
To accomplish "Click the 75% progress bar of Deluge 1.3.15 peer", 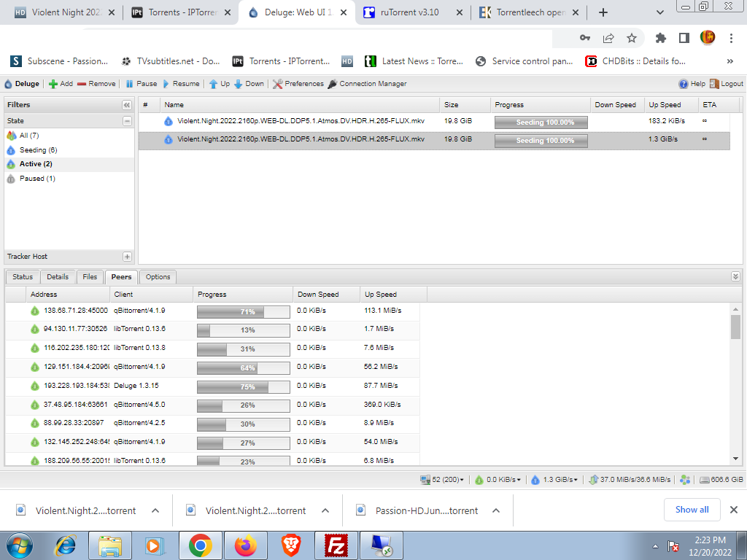I will (244, 386).
